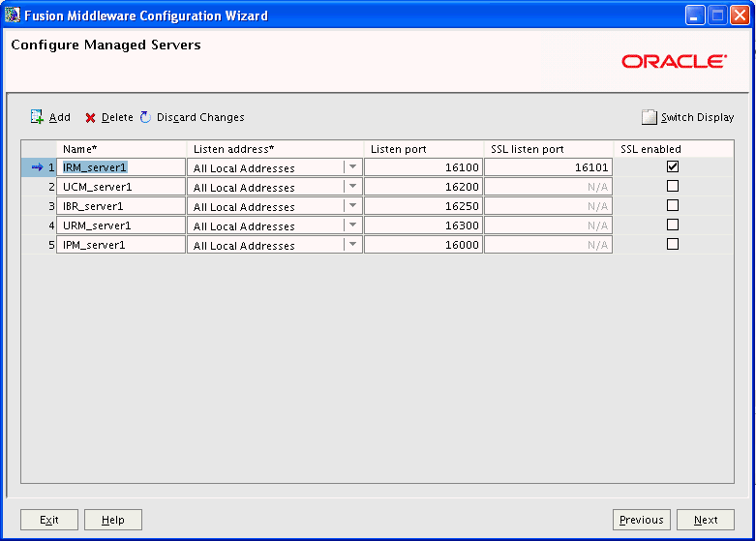
Task: Click the SSL enabled column header
Action: pyautogui.click(x=674, y=149)
